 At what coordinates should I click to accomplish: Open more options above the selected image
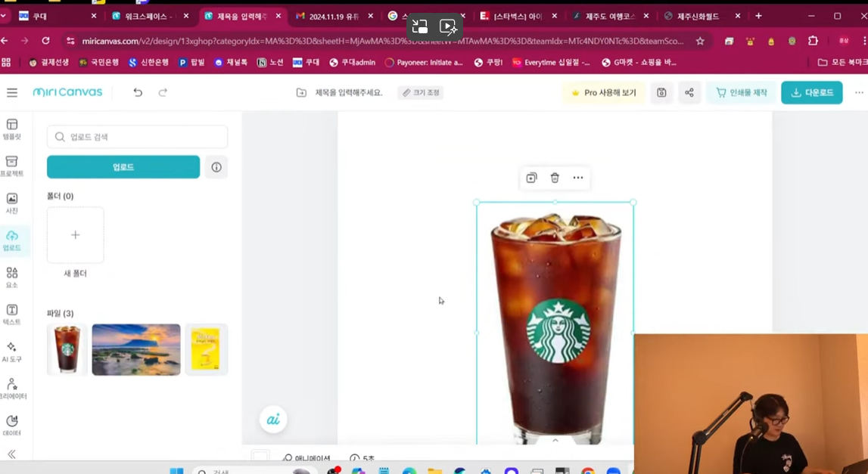click(578, 178)
